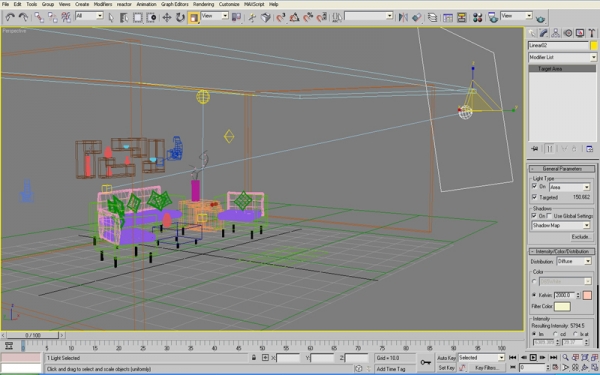Enable Use Global Settings checkbox

coord(549,216)
